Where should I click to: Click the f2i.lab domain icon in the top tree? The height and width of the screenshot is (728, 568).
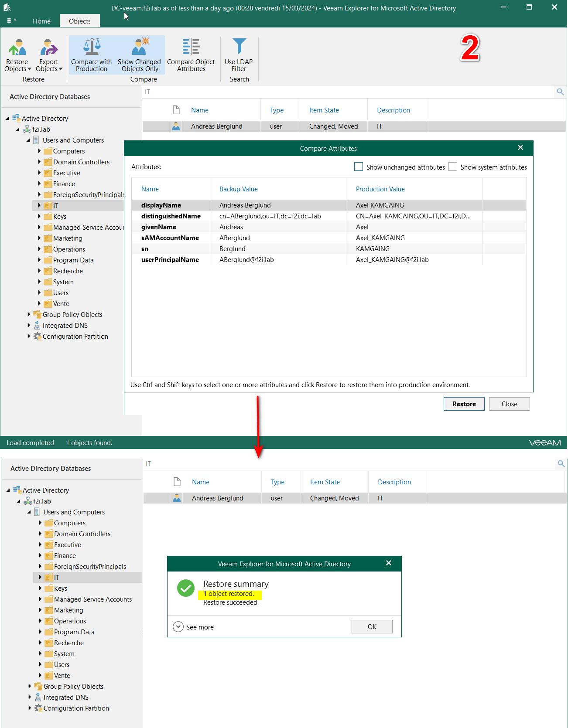click(27, 129)
